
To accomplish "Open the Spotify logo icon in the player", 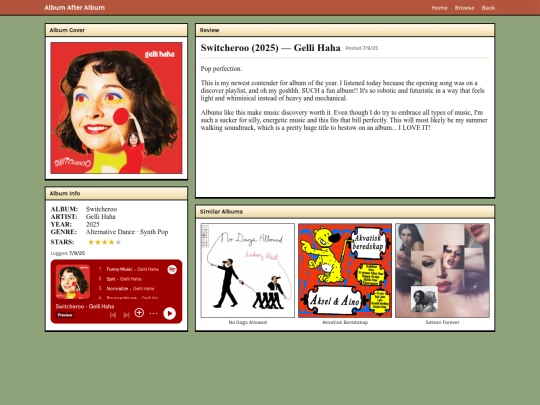I will pos(172,269).
